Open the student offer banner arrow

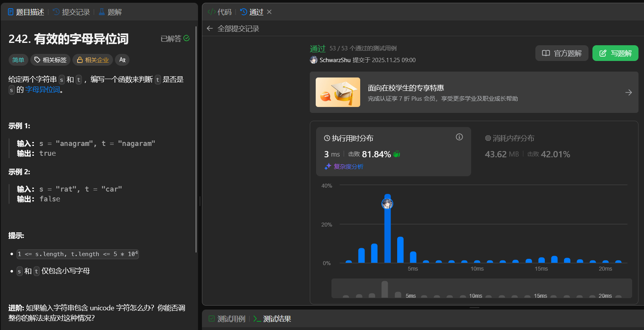click(628, 92)
